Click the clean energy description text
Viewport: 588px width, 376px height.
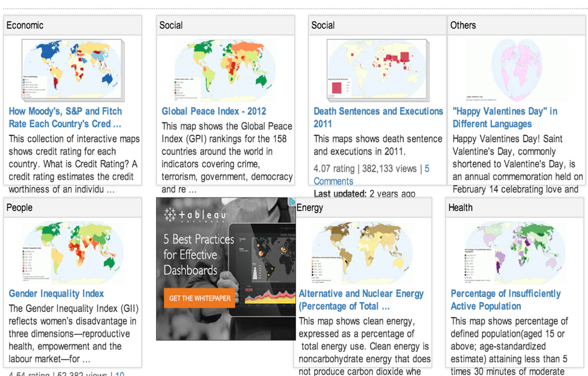pos(365,346)
